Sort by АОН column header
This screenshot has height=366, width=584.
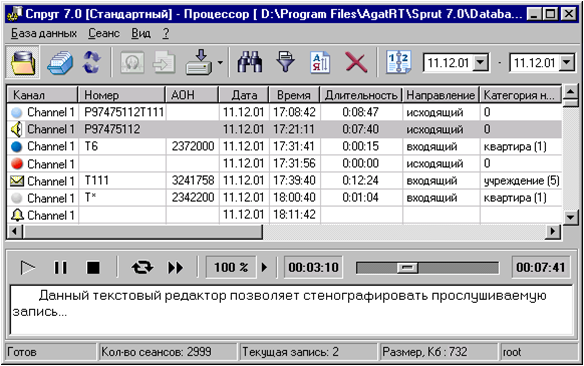pos(192,95)
